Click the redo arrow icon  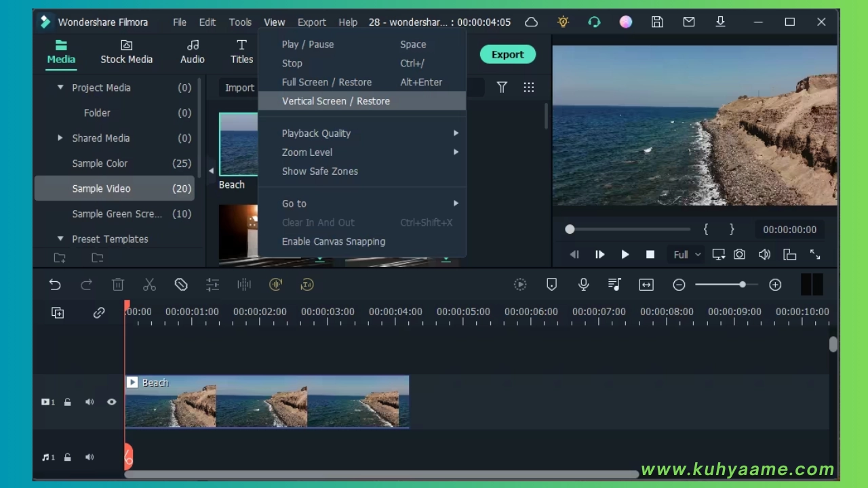click(x=86, y=285)
